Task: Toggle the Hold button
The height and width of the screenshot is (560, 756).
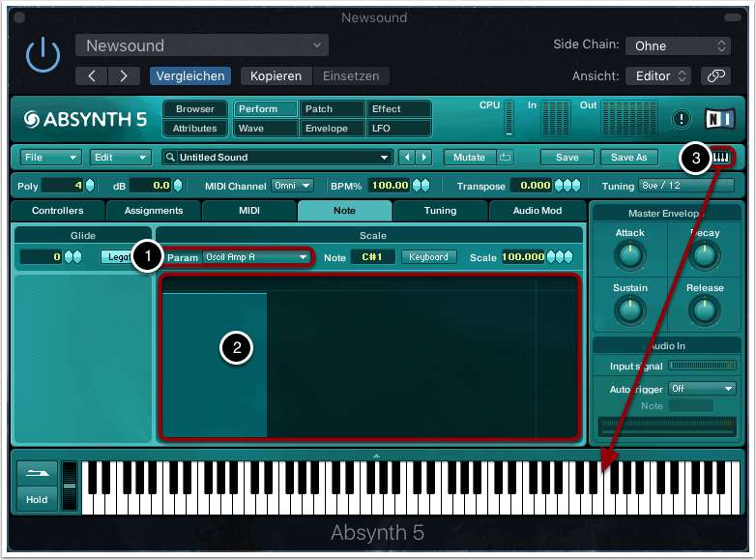Action: 37,500
